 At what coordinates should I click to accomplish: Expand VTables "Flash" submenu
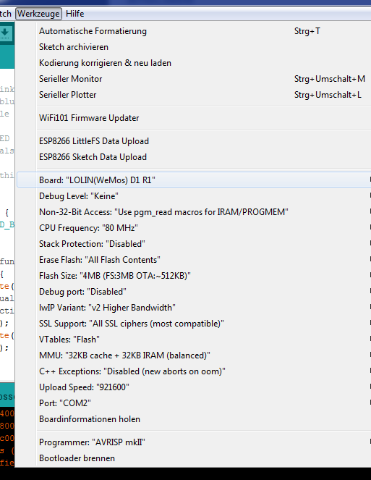(x=193, y=340)
